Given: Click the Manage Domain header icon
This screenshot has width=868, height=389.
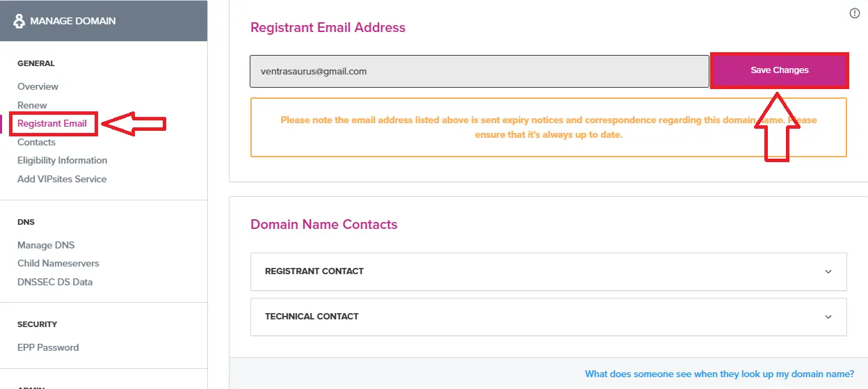Looking at the screenshot, I should click(x=19, y=21).
